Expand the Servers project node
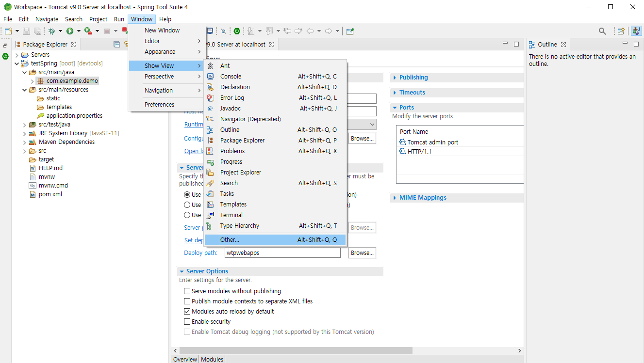Screen dimensions: 644x363 [17, 55]
